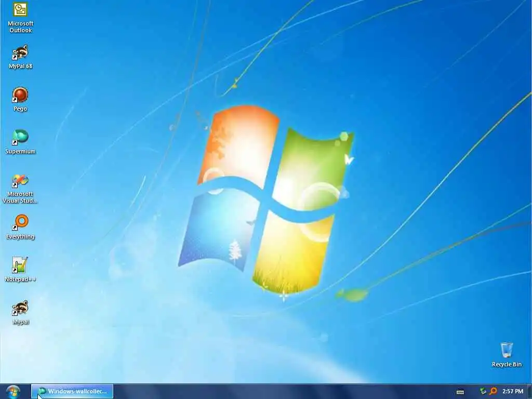The height and width of the screenshot is (399, 532).
Task: Click the Show Desktop strip beside clock
Action: (x=529, y=392)
